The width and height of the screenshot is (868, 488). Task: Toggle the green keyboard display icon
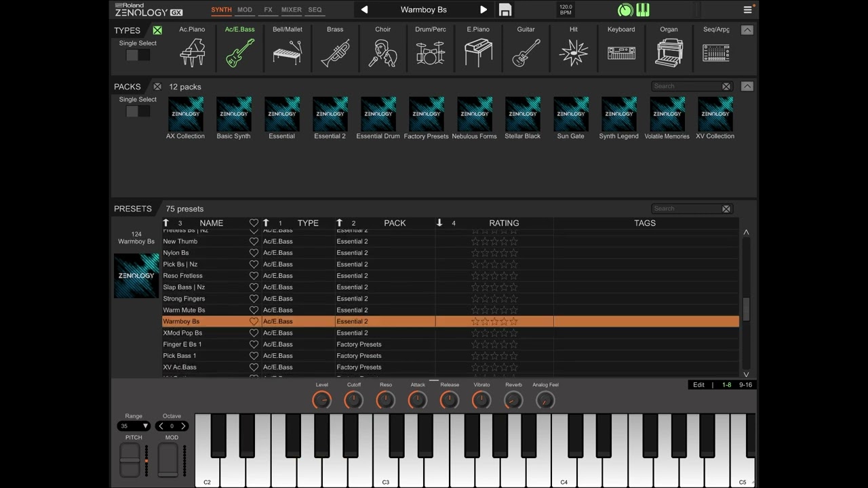tap(643, 9)
